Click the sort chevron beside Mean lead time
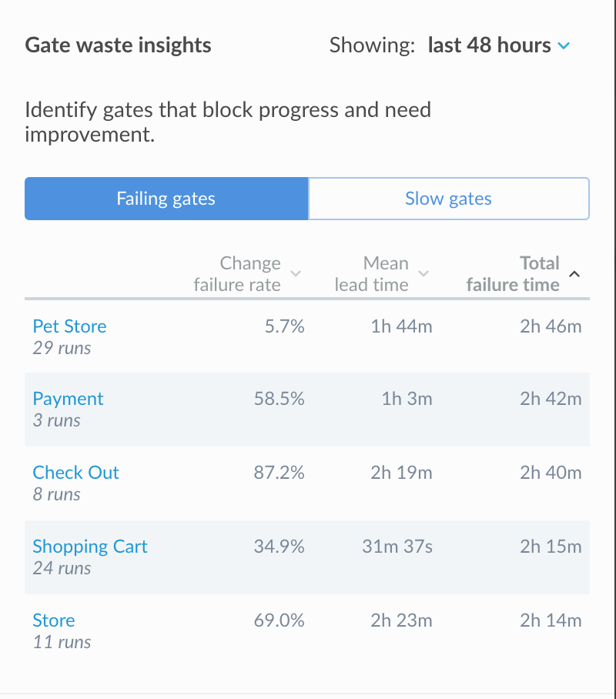616x699 pixels. (x=423, y=273)
